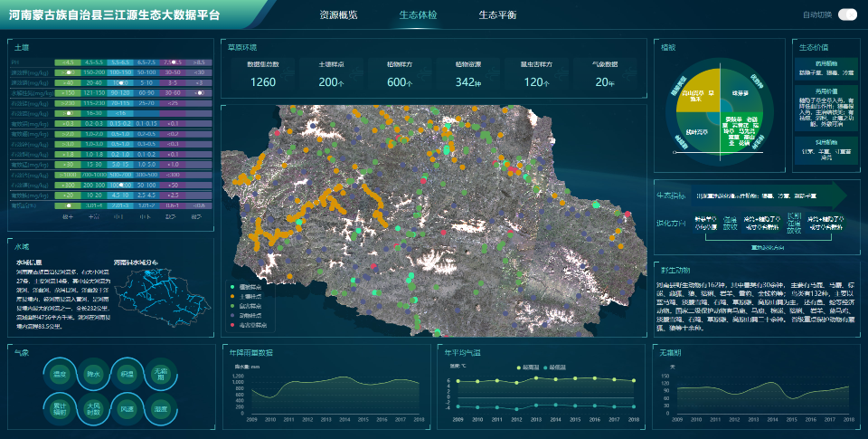Image resolution: width=868 pixels, height=439 pixels.
Task: Click the 温度 weather circle icon
Action: [x=60, y=373]
